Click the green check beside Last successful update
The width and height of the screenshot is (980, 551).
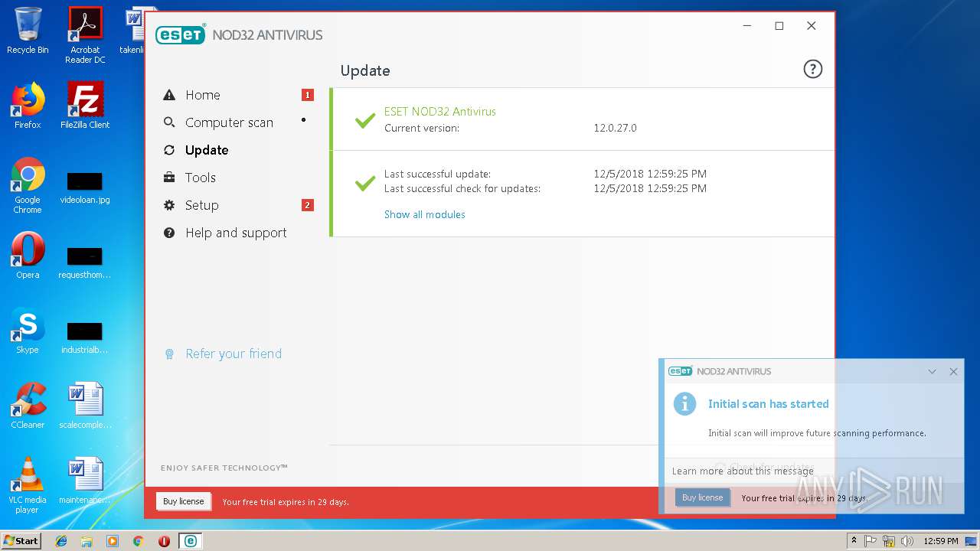pyautogui.click(x=365, y=184)
